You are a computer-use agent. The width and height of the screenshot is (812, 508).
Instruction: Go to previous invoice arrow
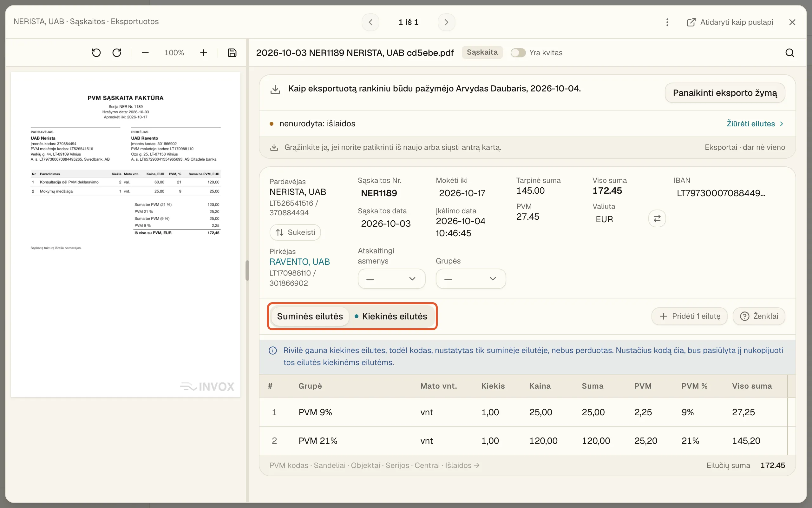click(370, 22)
